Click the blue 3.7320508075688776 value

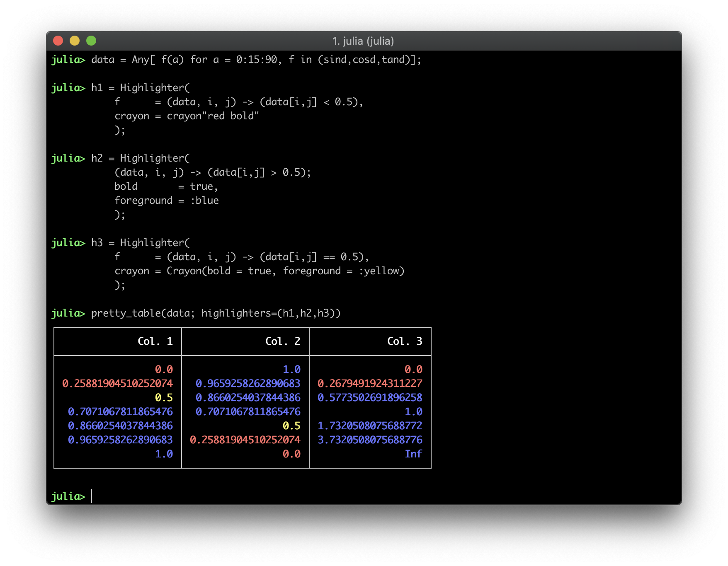[370, 440]
